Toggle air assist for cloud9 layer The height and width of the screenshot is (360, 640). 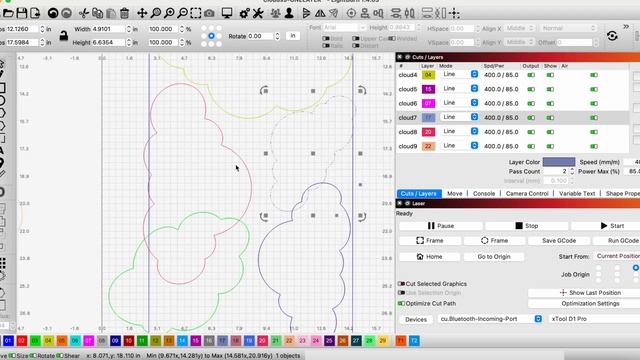594,146
